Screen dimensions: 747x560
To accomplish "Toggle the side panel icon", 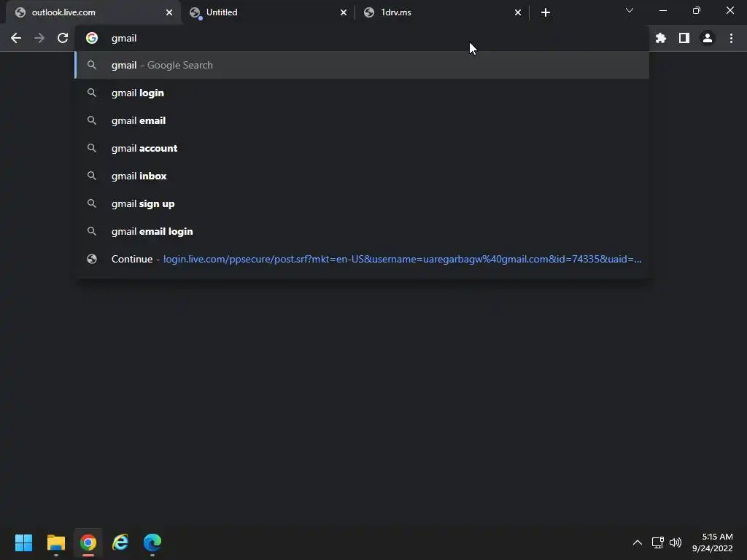I will (684, 38).
